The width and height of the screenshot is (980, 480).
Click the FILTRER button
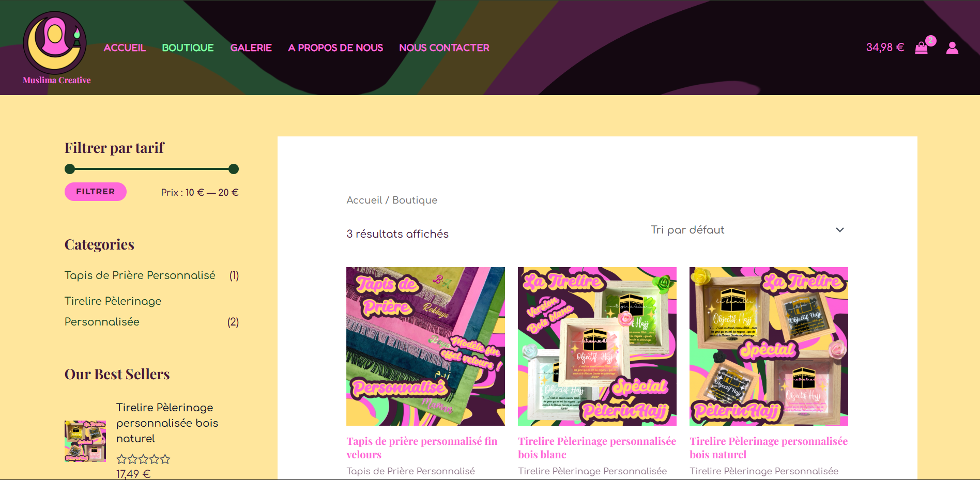pyautogui.click(x=95, y=191)
